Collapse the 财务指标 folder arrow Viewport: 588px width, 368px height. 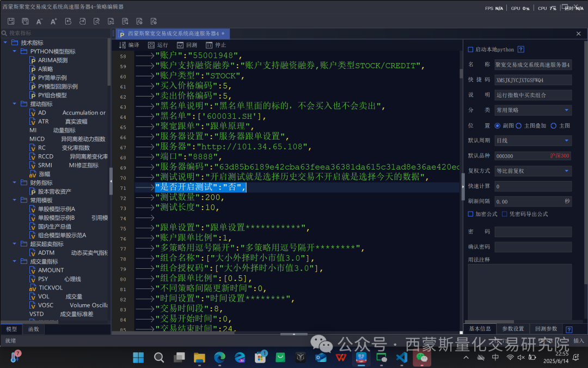(x=14, y=183)
